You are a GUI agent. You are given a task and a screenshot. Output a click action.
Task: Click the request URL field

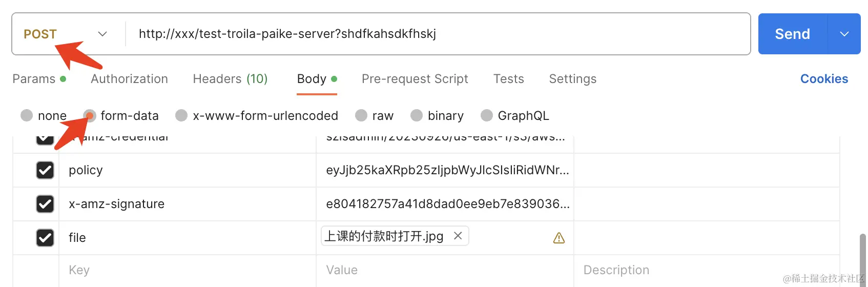tap(436, 34)
